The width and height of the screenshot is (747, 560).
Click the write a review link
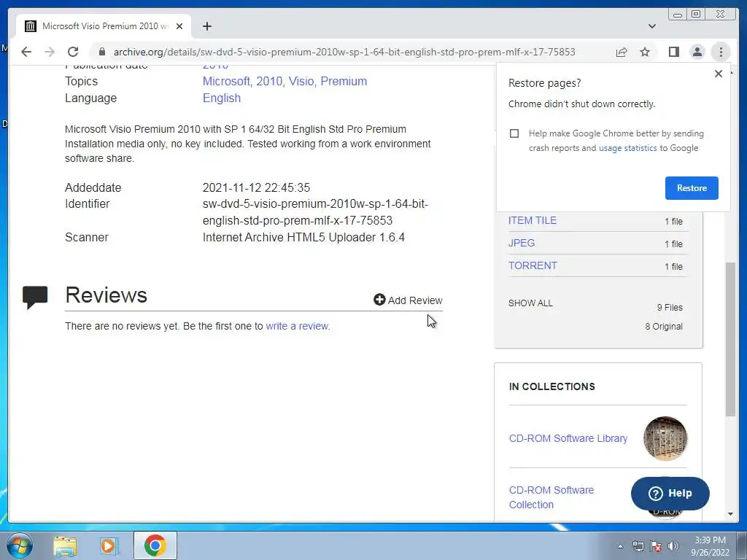click(x=297, y=326)
